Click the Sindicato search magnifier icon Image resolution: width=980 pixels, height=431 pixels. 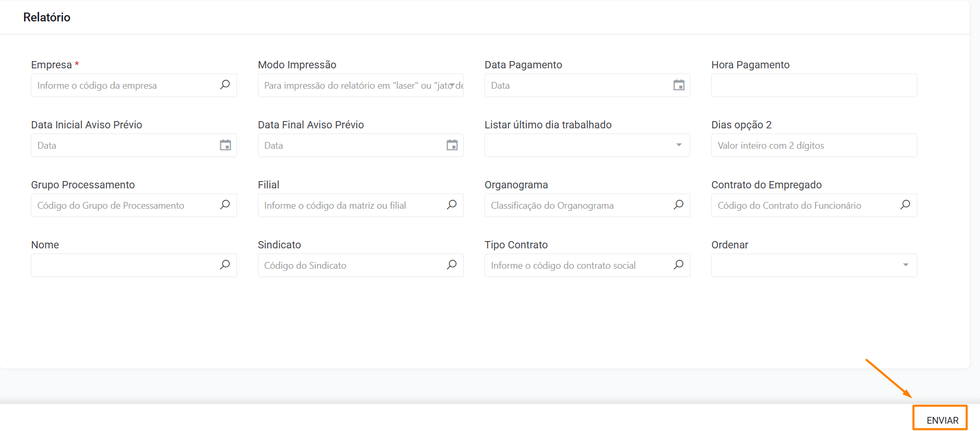452,265
